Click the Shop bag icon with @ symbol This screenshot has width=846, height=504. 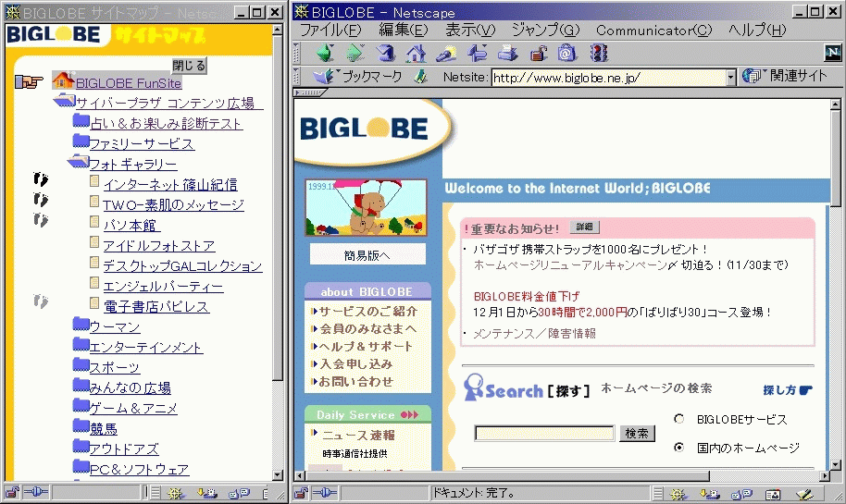click(567, 53)
